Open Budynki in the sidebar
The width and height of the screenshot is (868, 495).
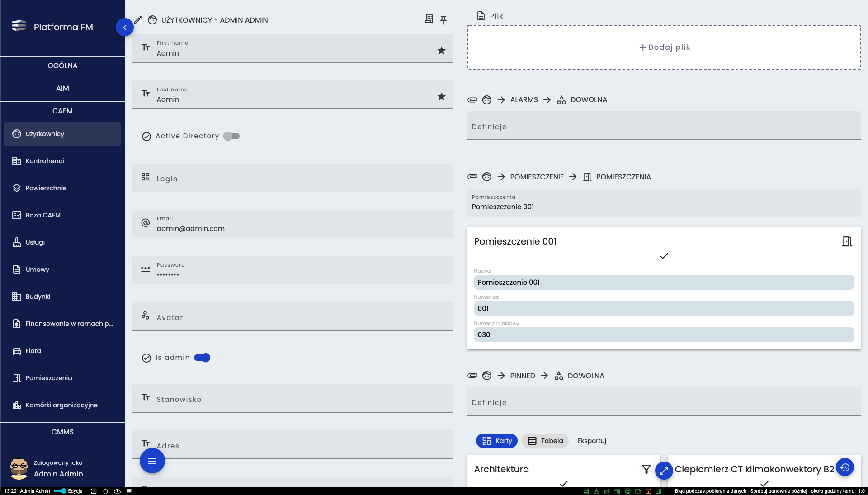[x=62, y=297]
